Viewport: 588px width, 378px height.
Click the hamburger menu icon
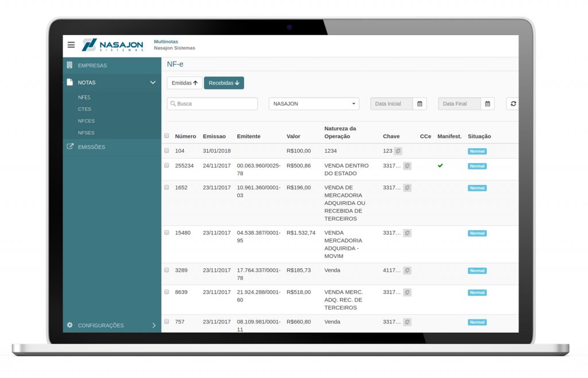71,45
